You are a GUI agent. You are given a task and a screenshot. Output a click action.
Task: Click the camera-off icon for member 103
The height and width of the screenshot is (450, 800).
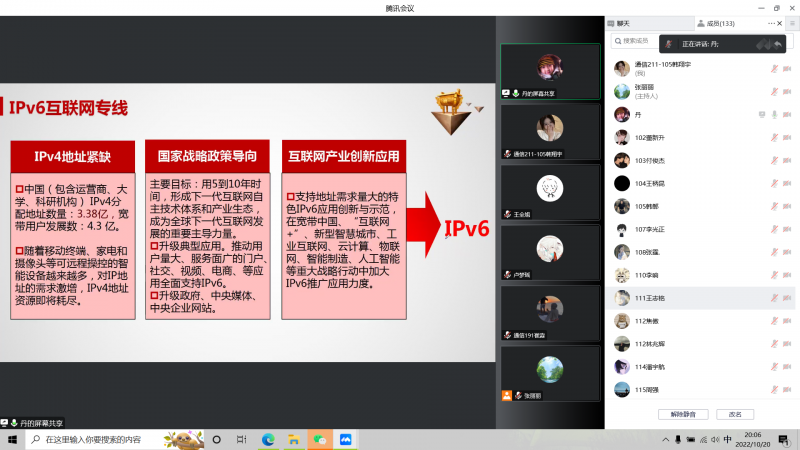787,161
